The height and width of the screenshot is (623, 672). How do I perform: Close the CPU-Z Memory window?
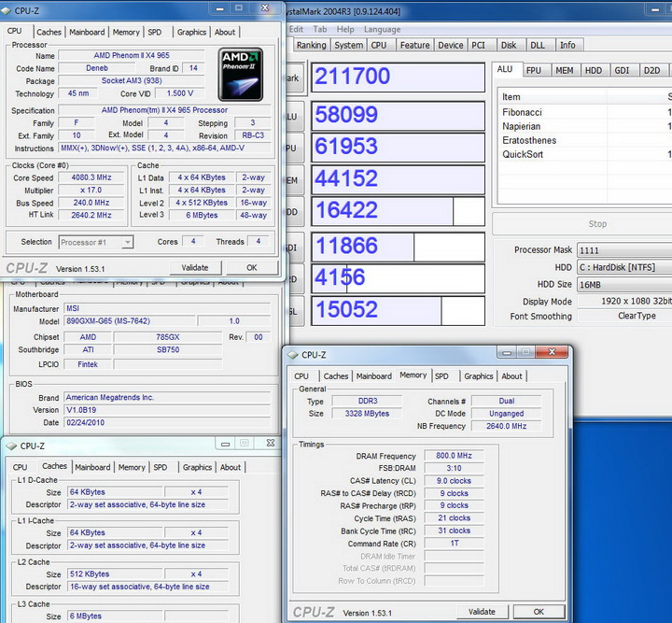point(552,354)
